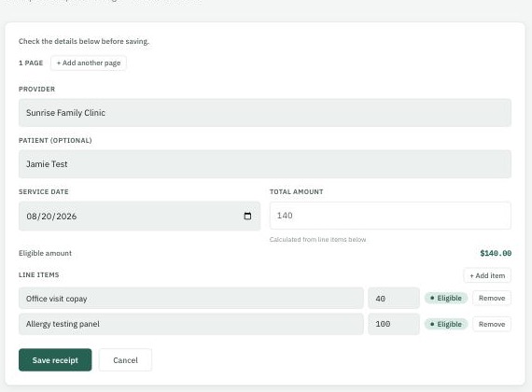
Task: Click the 1 PAGE count label
Action: pyautogui.click(x=31, y=63)
